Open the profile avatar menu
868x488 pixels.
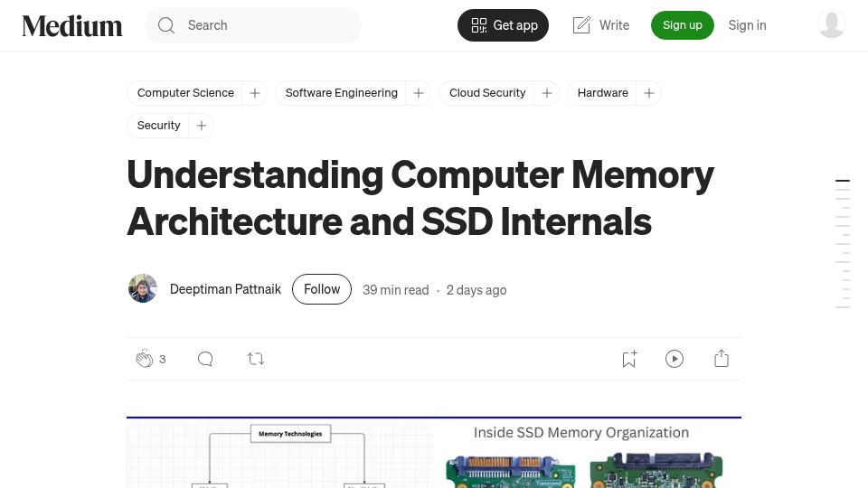831,24
